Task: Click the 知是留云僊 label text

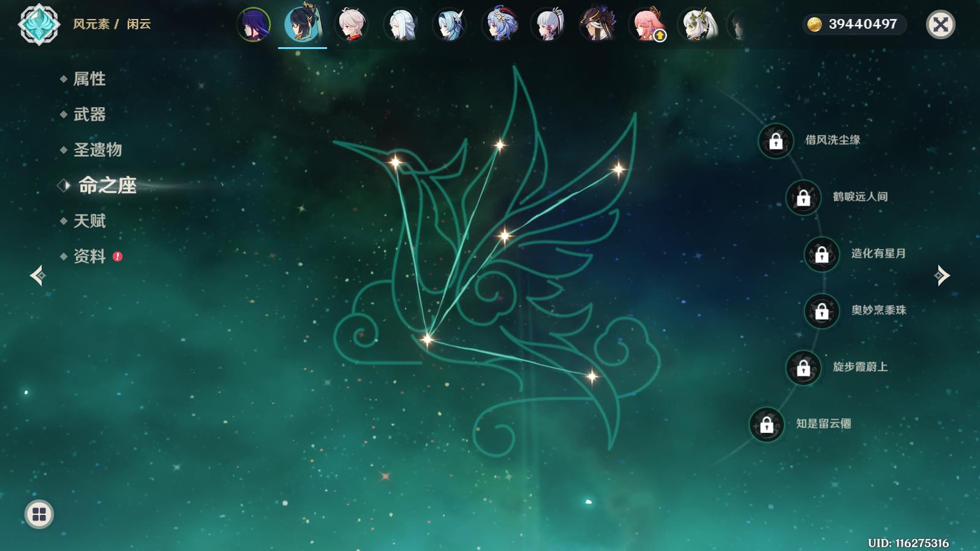Action: tap(823, 424)
